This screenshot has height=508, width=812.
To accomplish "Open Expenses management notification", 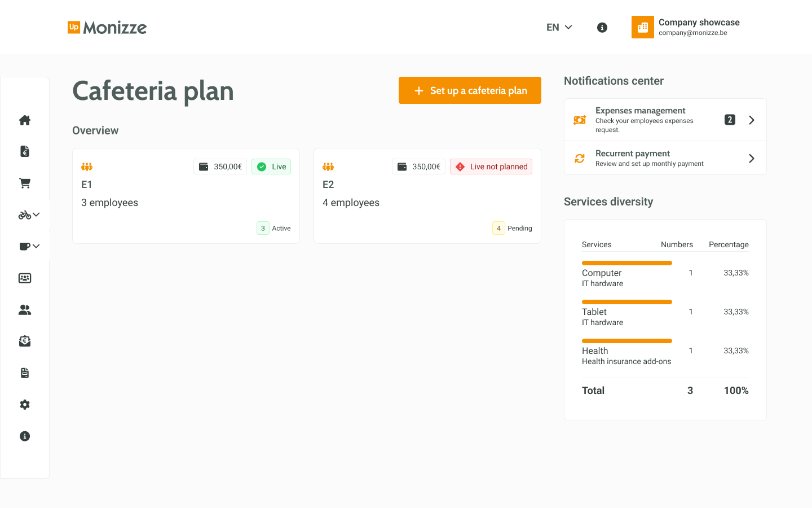I will (x=665, y=120).
